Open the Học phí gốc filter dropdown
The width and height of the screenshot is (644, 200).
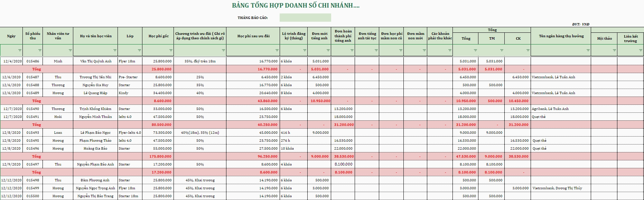pos(170,50)
